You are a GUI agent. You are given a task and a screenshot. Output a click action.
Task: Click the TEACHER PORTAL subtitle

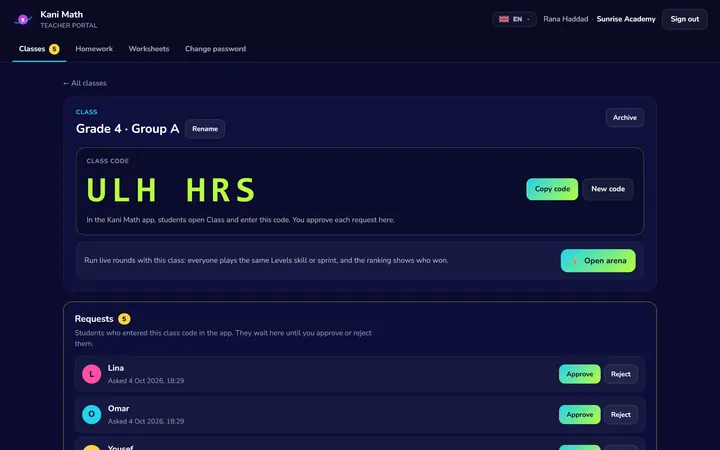tap(68, 26)
